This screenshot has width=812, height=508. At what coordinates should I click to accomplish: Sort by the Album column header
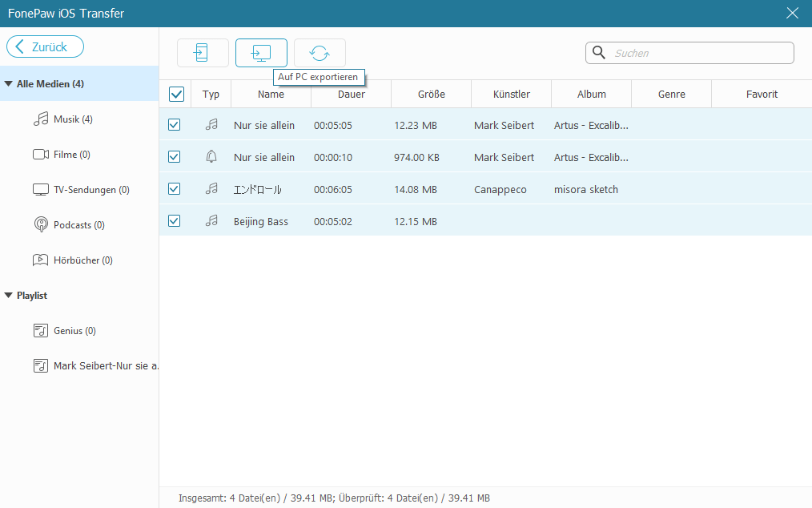coord(592,95)
